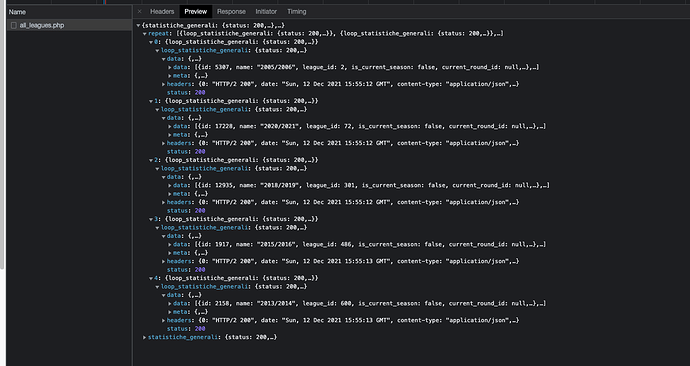
Task: Collapse the outer data object in item 4
Action: pyautogui.click(x=163, y=295)
